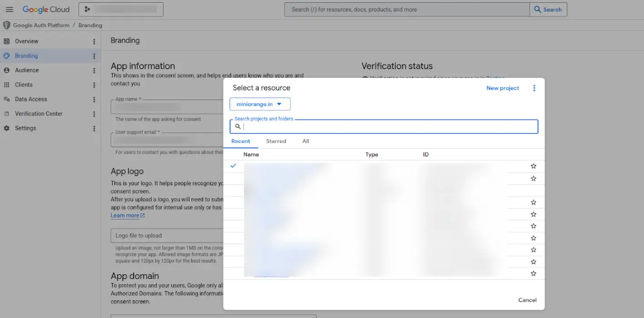Open more options next to Data Access

click(x=94, y=100)
